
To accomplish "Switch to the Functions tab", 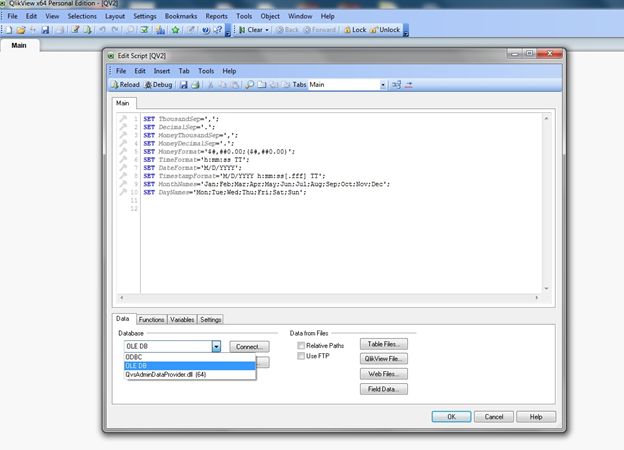I will coord(151,319).
